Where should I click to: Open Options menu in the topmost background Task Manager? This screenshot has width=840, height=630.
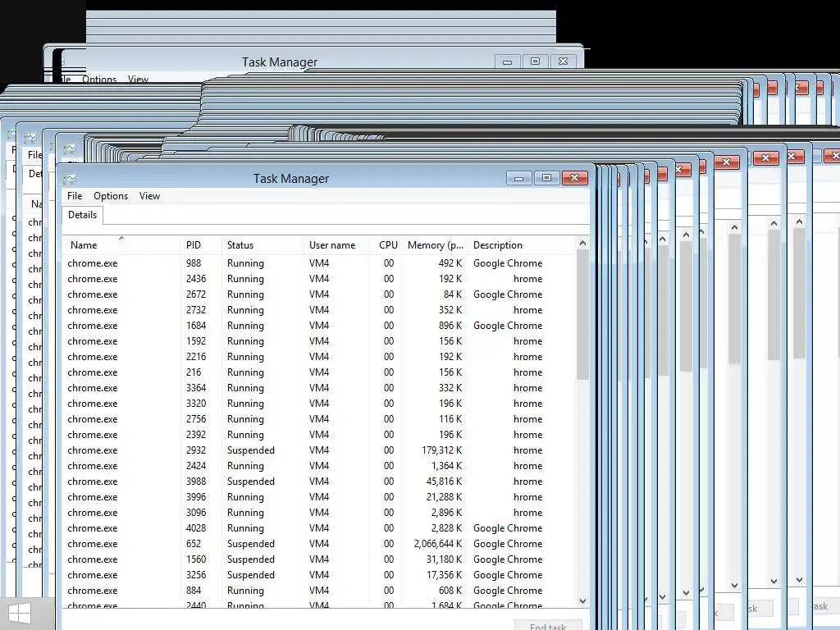click(x=99, y=80)
